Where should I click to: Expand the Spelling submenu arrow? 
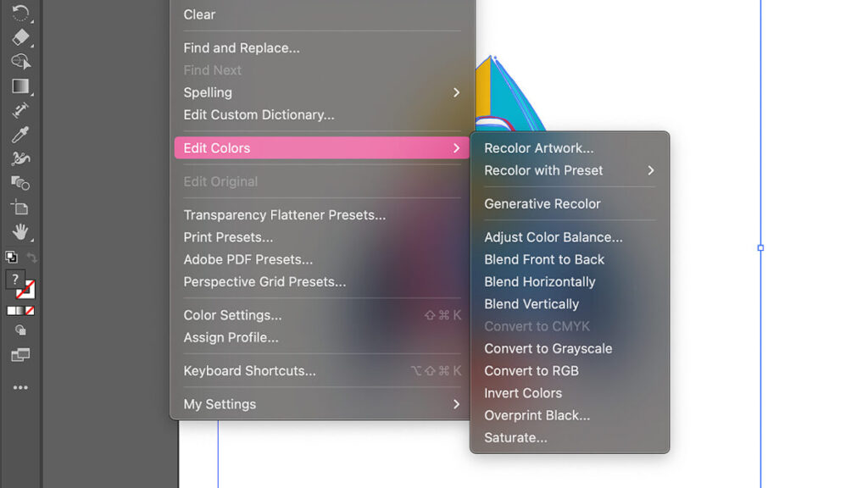coord(456,92)
